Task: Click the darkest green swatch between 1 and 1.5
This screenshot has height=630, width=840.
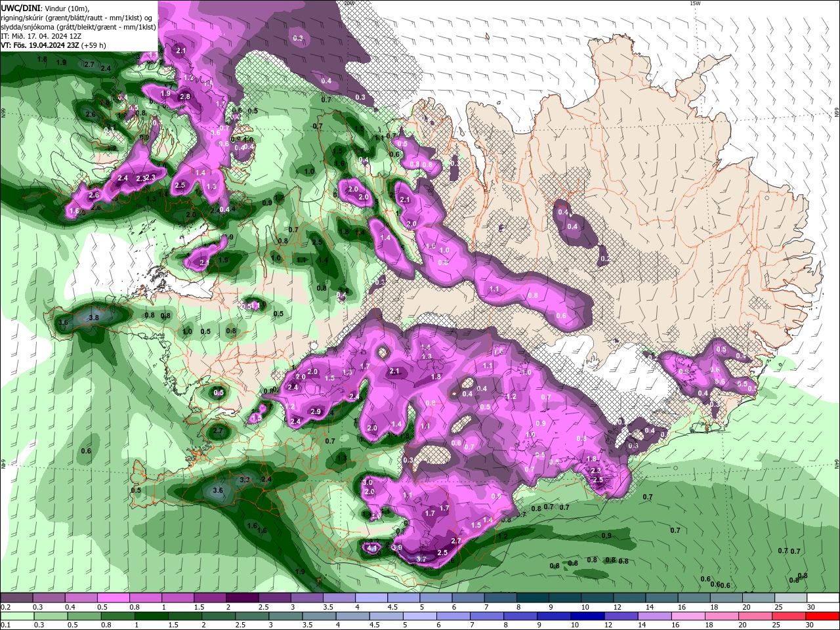Action: coord(152,616)
